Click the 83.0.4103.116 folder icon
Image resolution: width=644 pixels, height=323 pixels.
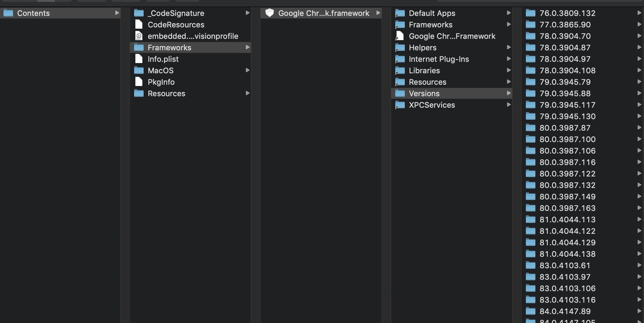[530, 300]
